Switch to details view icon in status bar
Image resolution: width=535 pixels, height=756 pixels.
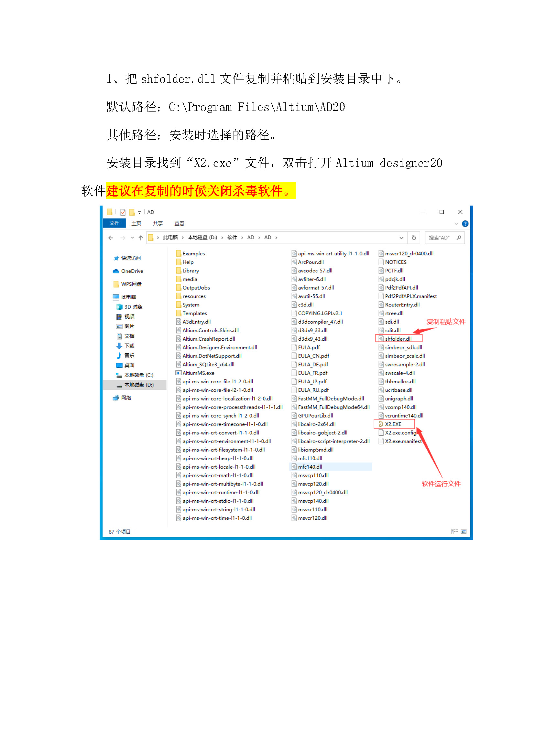click(x=454, y=531)
